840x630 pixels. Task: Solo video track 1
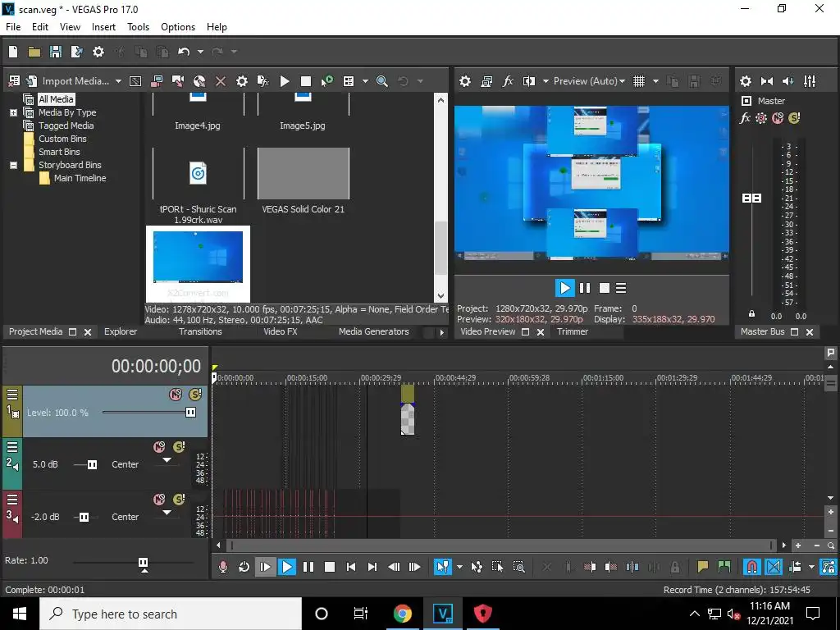tap(195, 395)
